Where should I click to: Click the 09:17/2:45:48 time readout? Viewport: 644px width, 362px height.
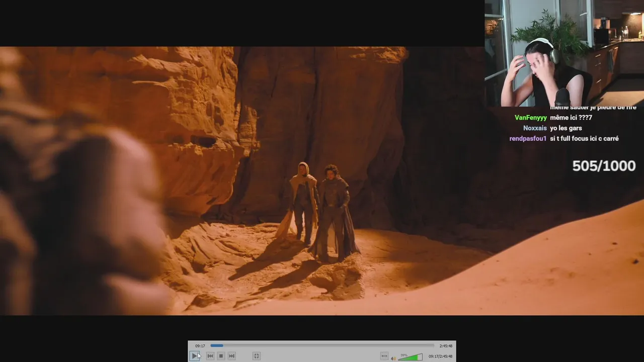click(440, 356)
